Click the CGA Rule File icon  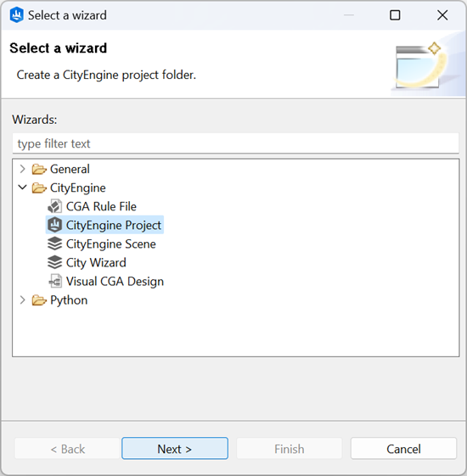coord(54,206)
